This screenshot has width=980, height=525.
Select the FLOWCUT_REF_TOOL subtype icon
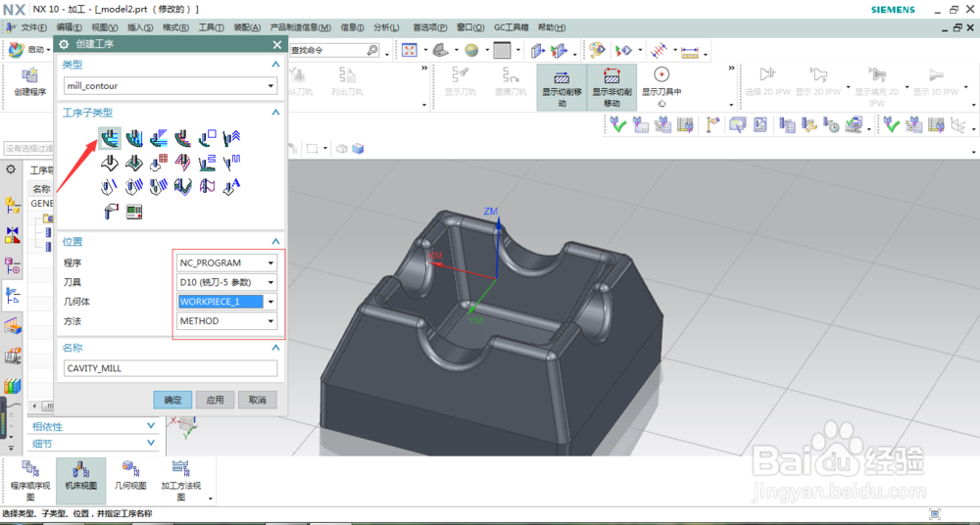click(x=159, y=186)
